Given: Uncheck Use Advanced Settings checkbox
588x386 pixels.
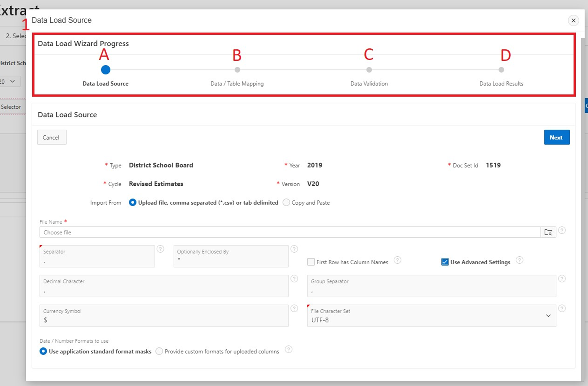Looking at the screenshot, I should [445, 262].
